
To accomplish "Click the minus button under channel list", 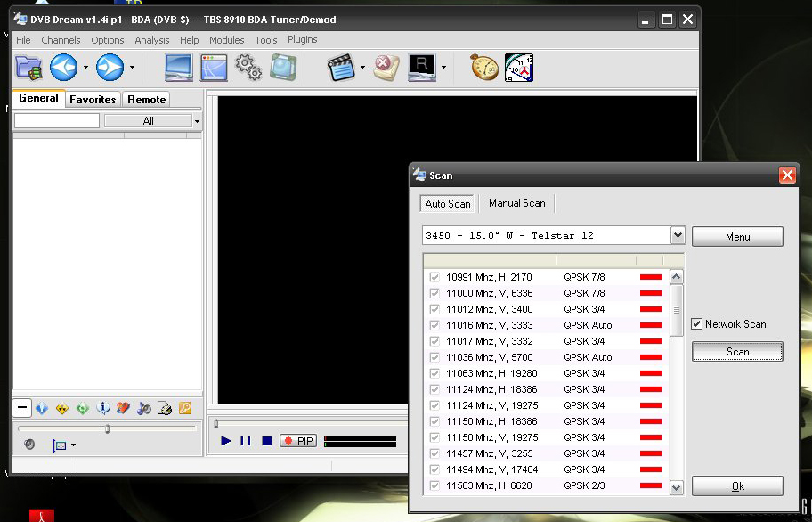I will click(22, 408).
